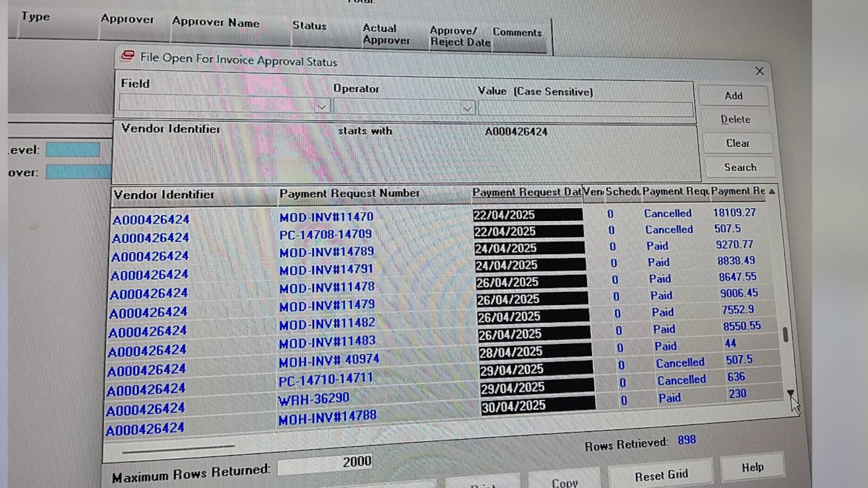Click the horizontal scrollbar under results grid
The width and height of the screenshot is (868, 488).
[x=178, y=449]
